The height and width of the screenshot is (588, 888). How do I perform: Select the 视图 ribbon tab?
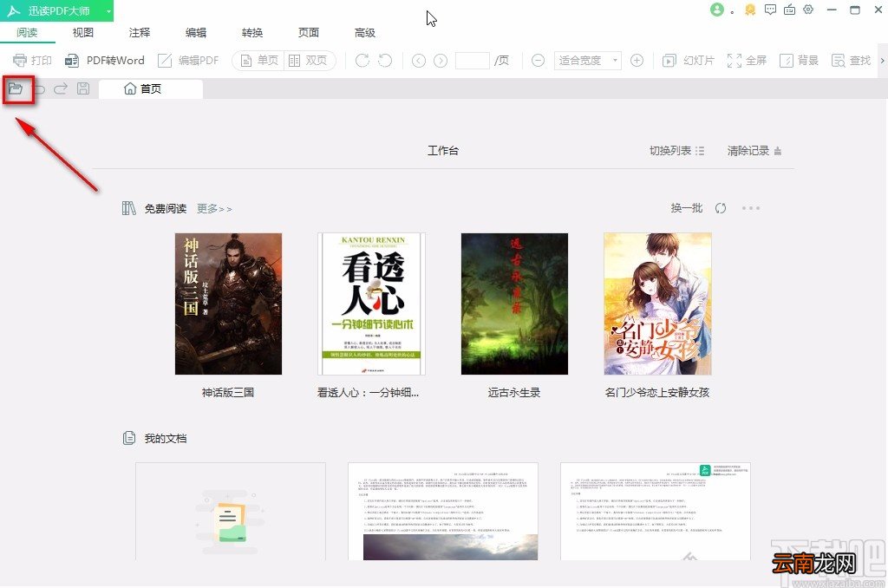83,32
